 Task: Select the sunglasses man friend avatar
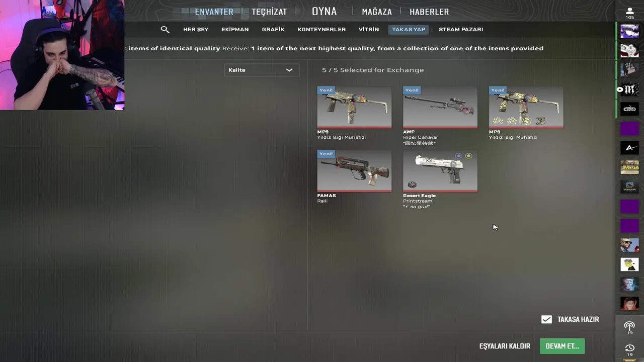click(x=629, y=245)
